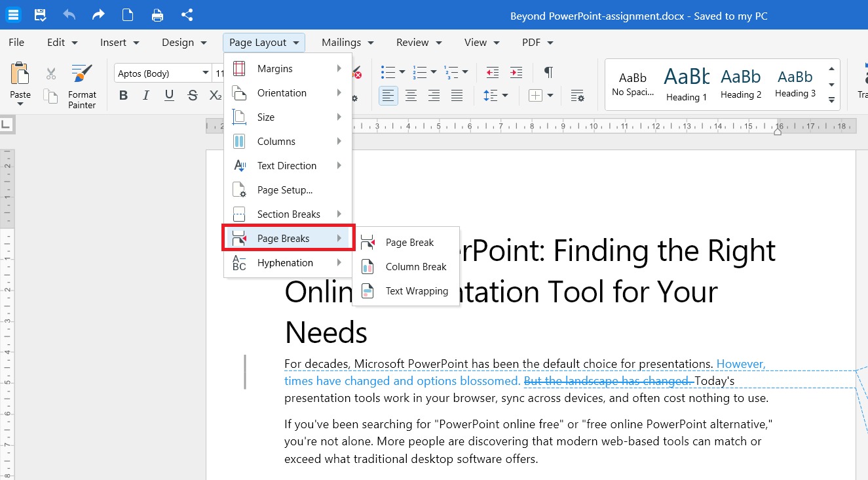Toggle strikethrough formatting

pyautogui.click(x=192, y=96)
